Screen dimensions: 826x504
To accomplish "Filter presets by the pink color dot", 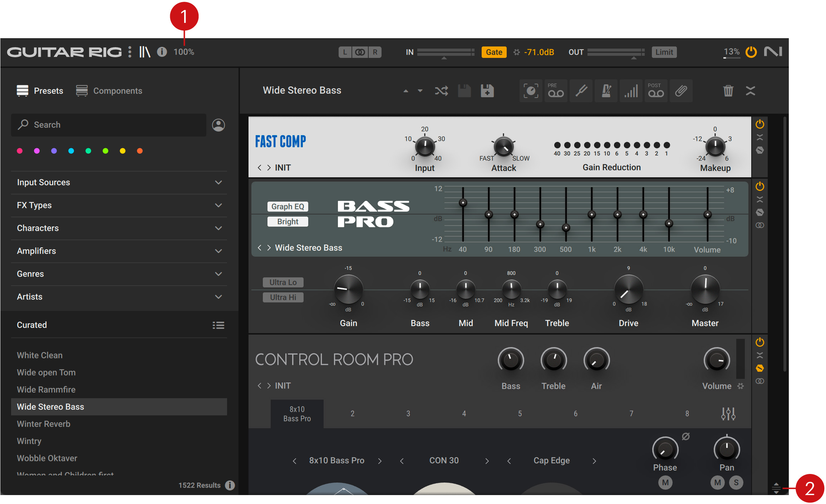I will click(20, 151).
